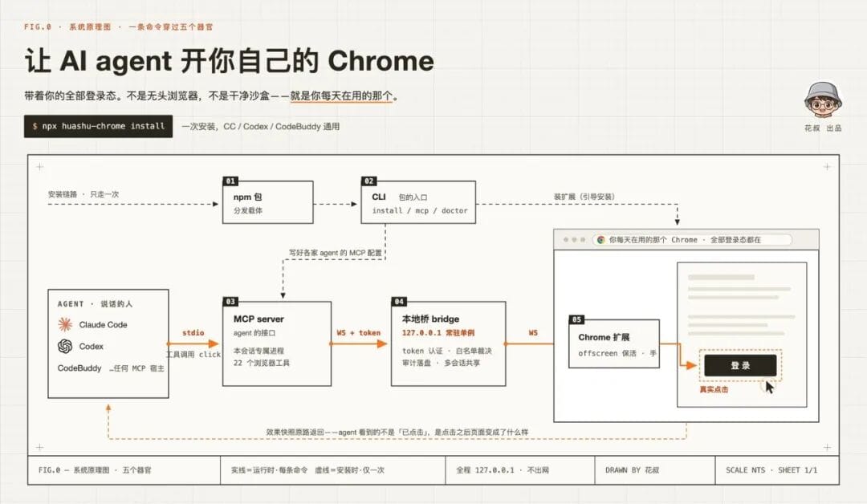Click the 'MCP server' title

tap(258, 319)
